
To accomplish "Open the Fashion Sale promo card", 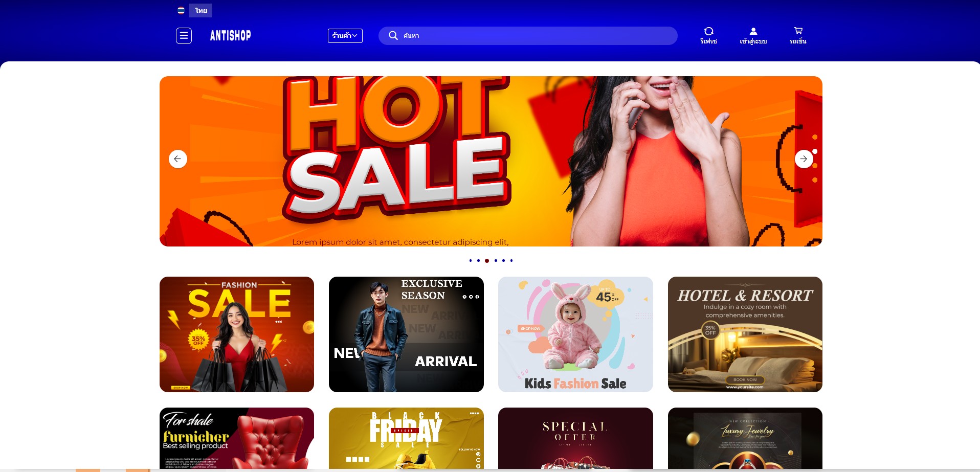I will point(237,334).
